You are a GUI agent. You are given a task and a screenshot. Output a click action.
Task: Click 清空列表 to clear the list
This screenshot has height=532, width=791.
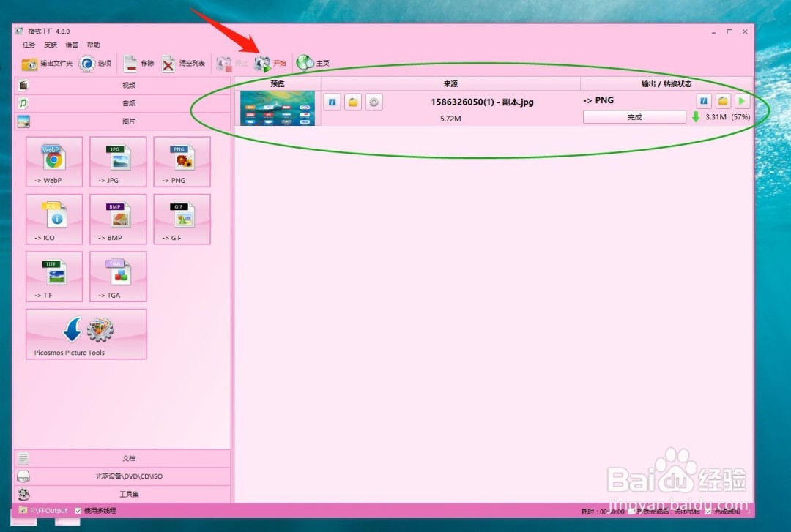(x=184, y=64)
